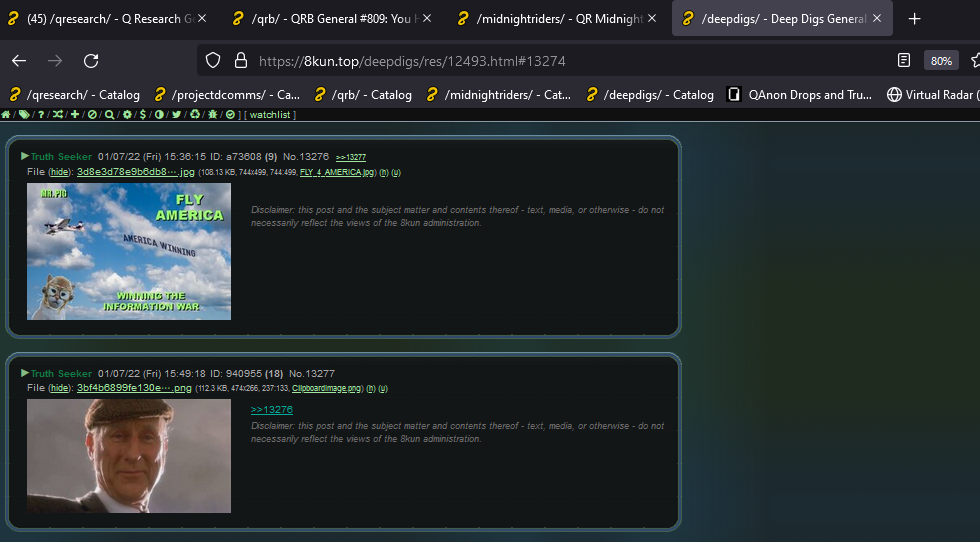Open the /qresearch/ - Catalog bookmark
980x542 pixels.
pos(74,94)
